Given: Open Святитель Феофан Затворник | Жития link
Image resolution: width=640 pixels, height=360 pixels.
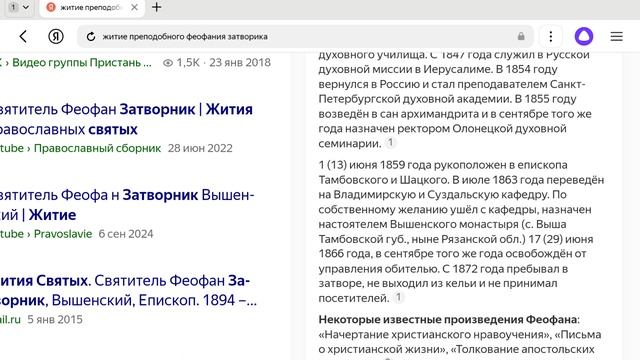Looking at the screenshot, I should pyautogui.click(x=126, y=119).
